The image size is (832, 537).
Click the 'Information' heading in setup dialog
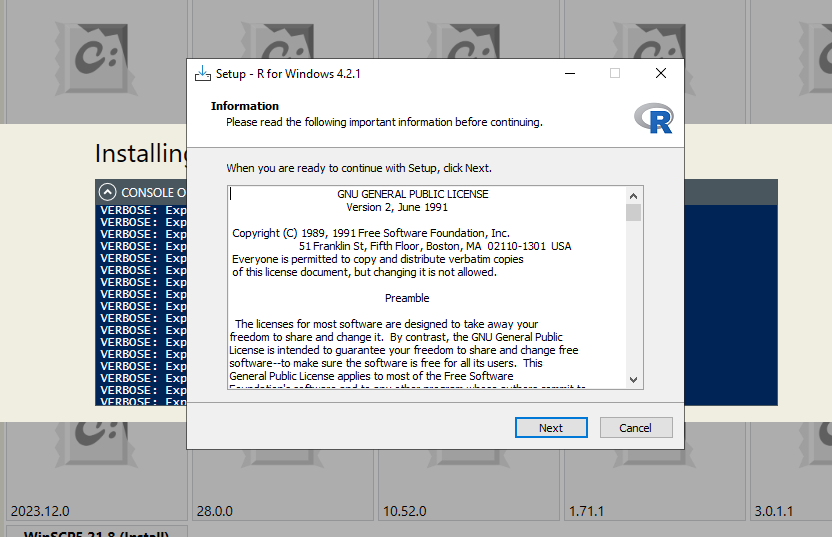pyautogui.click(x=245, y=106)
